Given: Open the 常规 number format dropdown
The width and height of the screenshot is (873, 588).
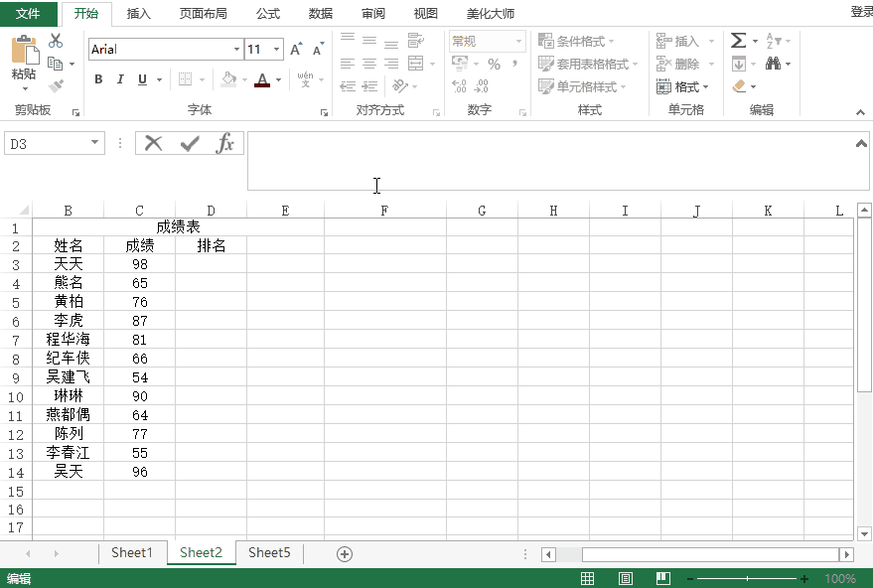Looking at the screenshot, I should pyautogui.click(x=518, y=41).
